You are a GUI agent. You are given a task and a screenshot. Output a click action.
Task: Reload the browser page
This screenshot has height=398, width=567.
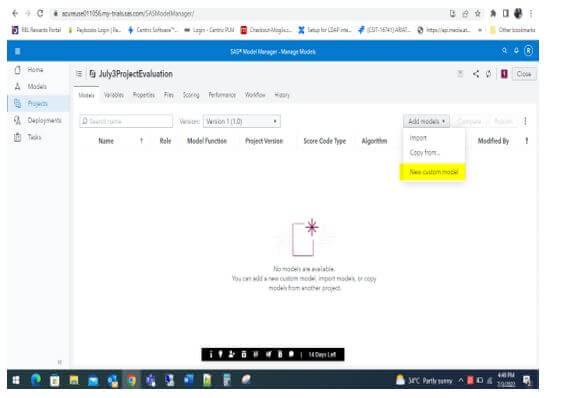click(40, 13)
